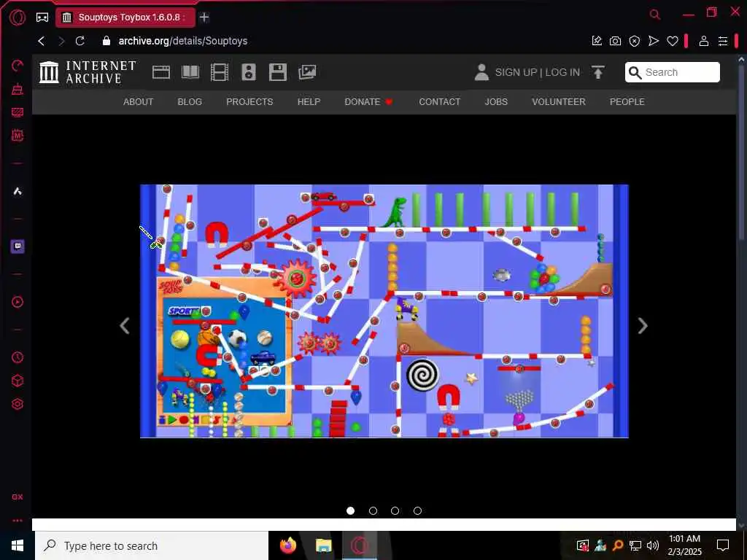
Task: Open Internet Archive Texts book icon
Action: 190,72
